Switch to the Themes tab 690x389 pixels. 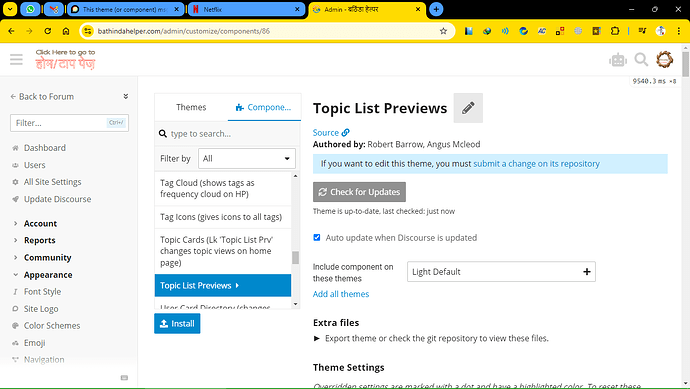[191, 107]
